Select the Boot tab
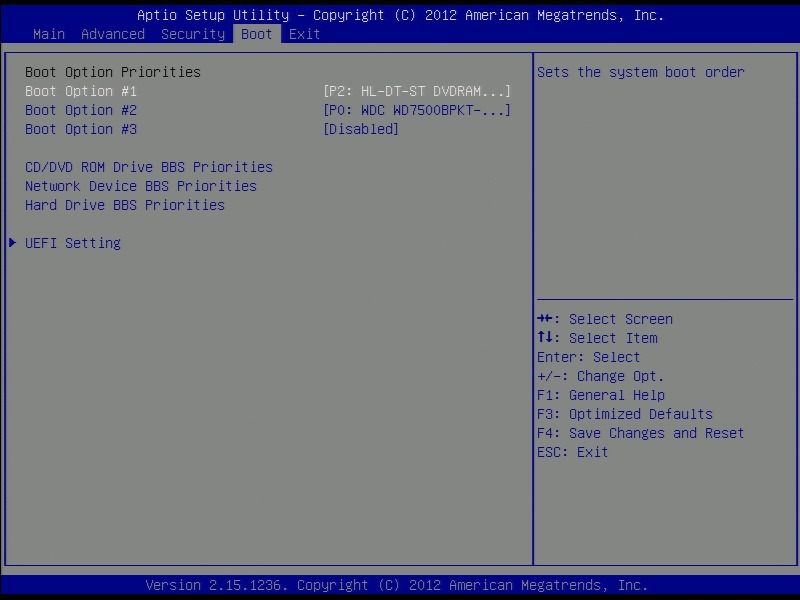 pyautogui.click(x=257, y=34)
